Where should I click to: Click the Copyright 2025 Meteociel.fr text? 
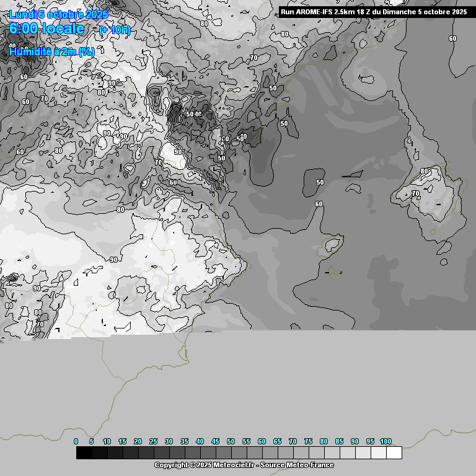point(244,465)
